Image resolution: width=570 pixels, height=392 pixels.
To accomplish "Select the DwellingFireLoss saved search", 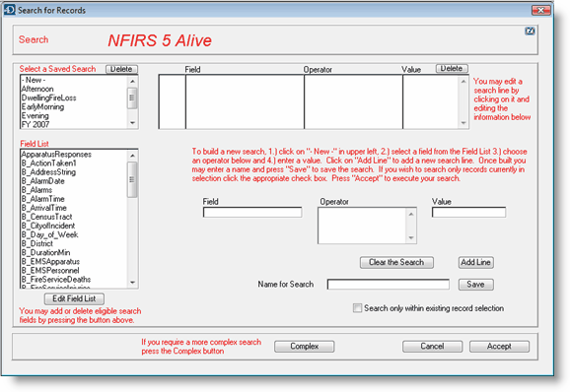I will point(75,98).
